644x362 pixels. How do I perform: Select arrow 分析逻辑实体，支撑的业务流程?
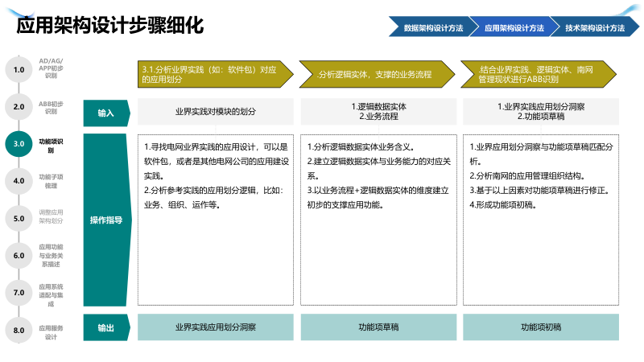coord(377,74)
